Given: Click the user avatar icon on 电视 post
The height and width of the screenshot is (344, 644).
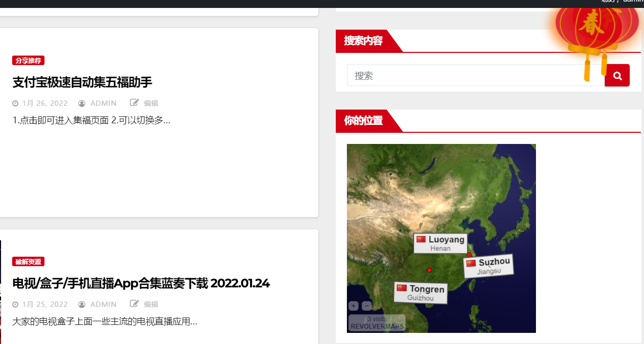Looking at the screenshot, I should point(82,304).
